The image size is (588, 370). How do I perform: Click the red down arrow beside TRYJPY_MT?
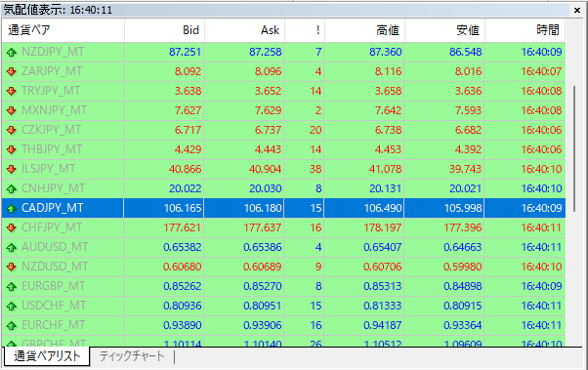point(12,91)
